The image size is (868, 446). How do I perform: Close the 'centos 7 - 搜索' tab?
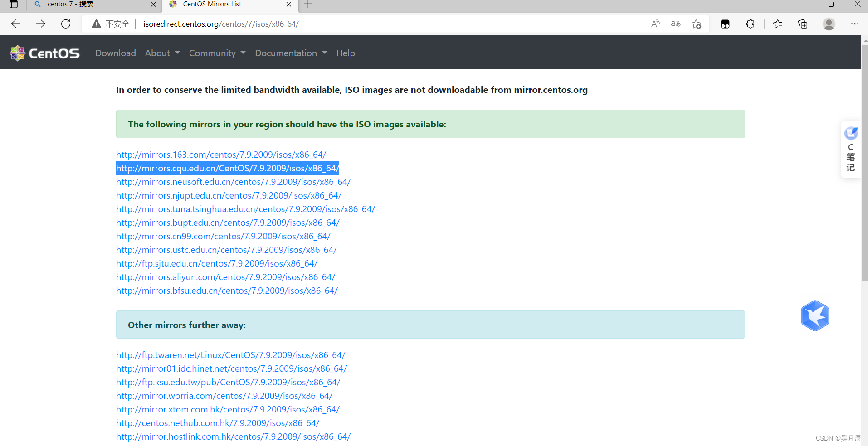pyautogui.click(x=153, y=5)
